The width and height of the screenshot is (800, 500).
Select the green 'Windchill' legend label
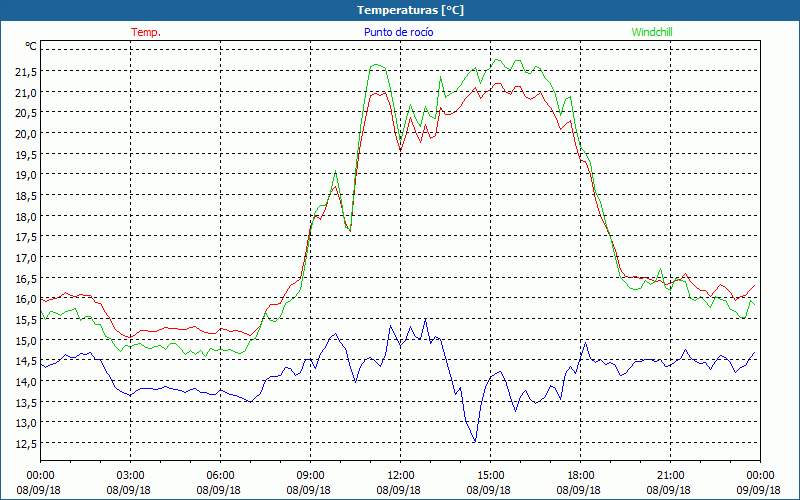tap(652, 32)
